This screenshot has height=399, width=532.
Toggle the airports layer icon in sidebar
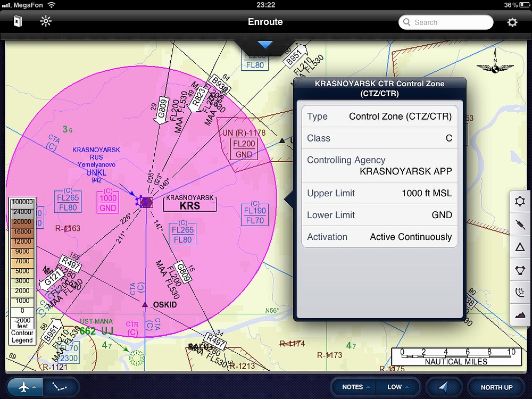[x=520, y=202]
